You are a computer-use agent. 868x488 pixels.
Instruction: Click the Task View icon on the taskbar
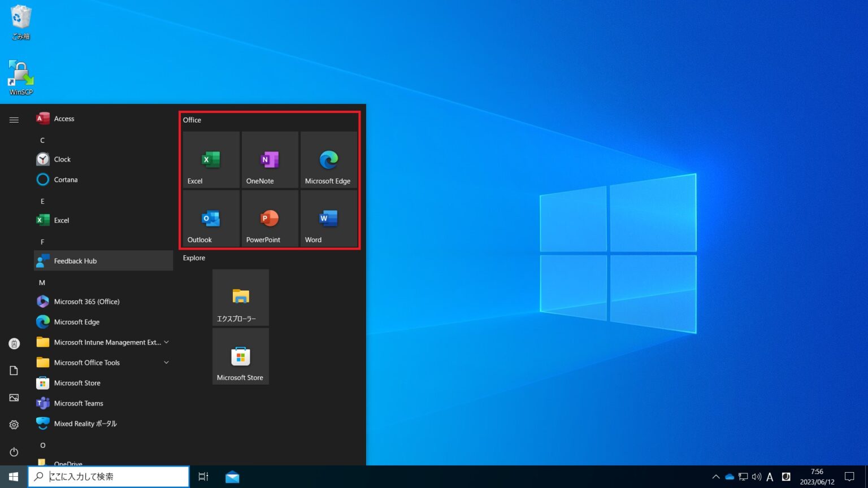(x=203, y=477)
